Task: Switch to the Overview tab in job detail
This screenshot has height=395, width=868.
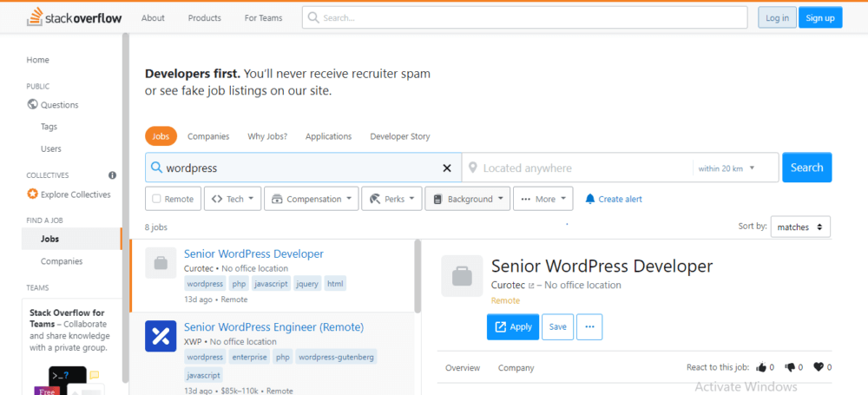Action: 463,368
